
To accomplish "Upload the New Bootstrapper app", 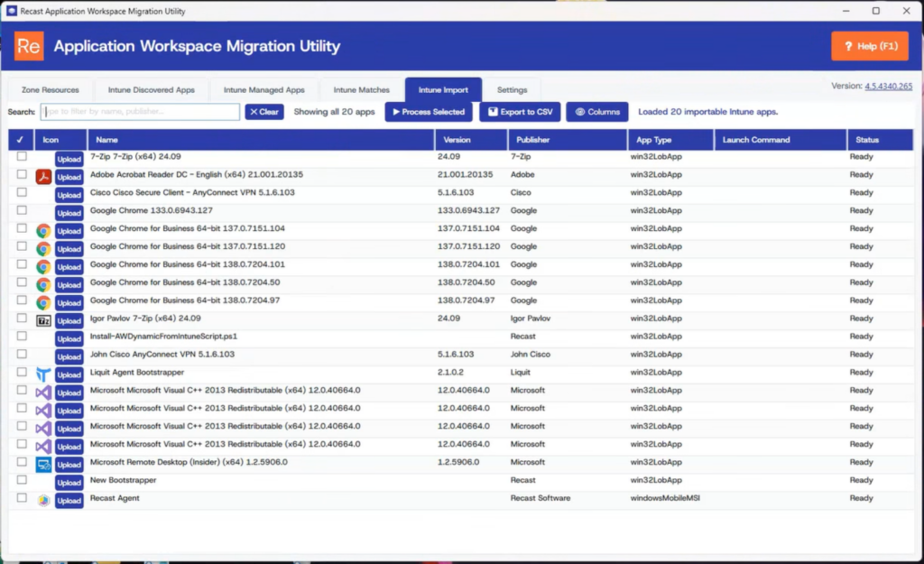I will click(69, 483).
